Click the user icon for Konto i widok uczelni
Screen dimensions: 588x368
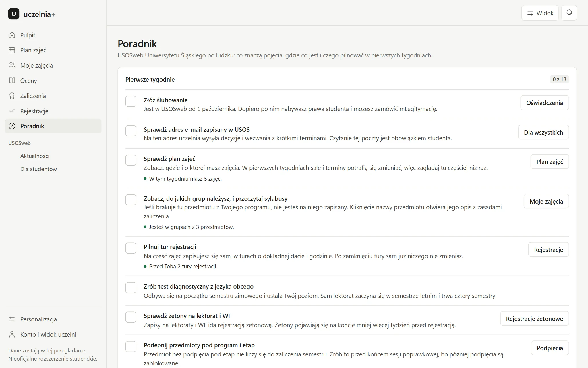(x=12, y=334)
